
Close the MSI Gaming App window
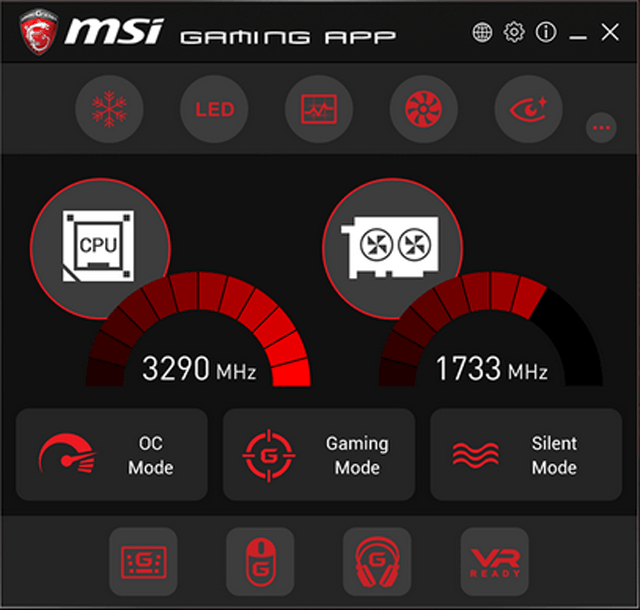click(610, 32)
